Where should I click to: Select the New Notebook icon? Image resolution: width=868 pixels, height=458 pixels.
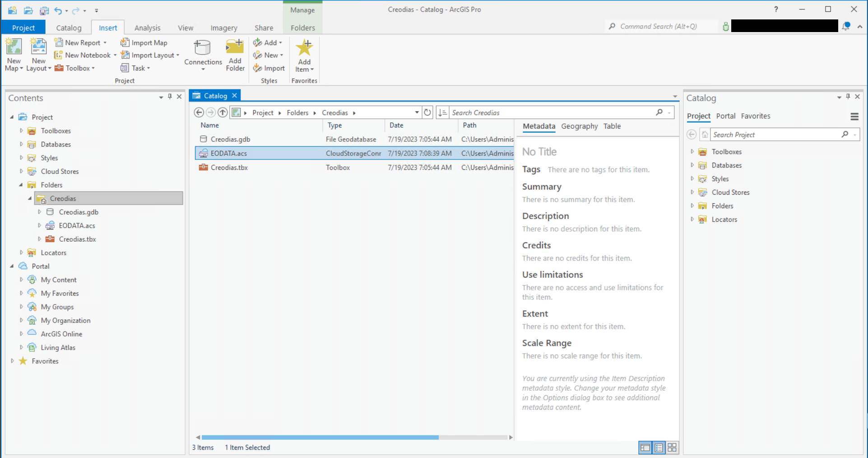[59, 55]
